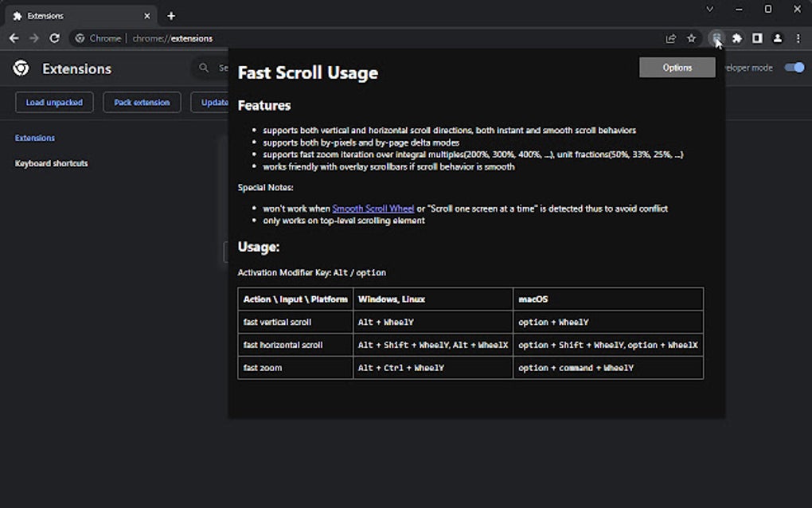812x508 pixels.
Task: Click the Load unpacked button
Action: tap(54, 102)
